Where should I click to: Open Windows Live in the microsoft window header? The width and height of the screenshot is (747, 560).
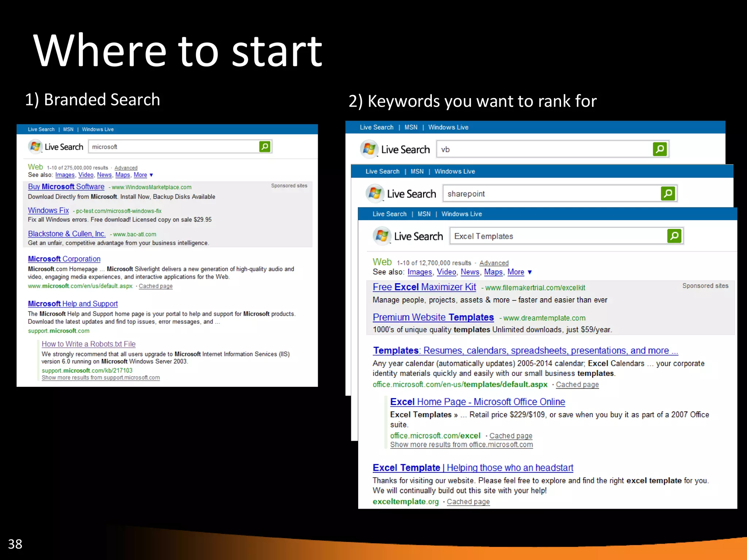[x=98, y=129]
